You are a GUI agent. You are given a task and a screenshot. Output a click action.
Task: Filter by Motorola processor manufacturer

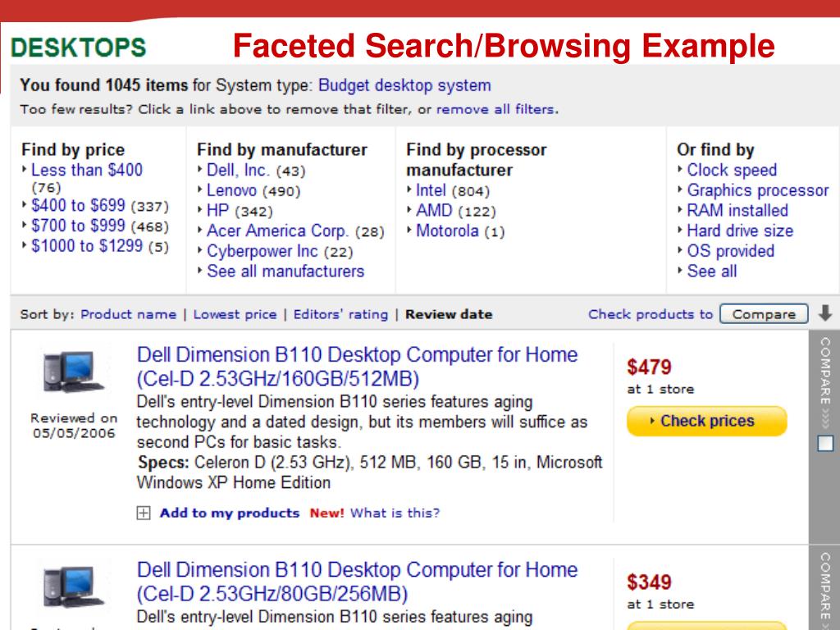447,231
